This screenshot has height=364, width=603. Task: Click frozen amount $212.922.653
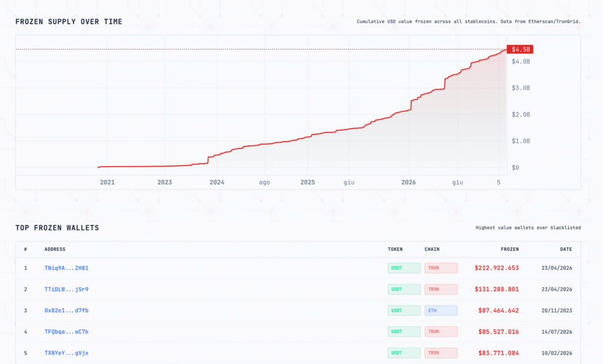click(x=496, y=268)
